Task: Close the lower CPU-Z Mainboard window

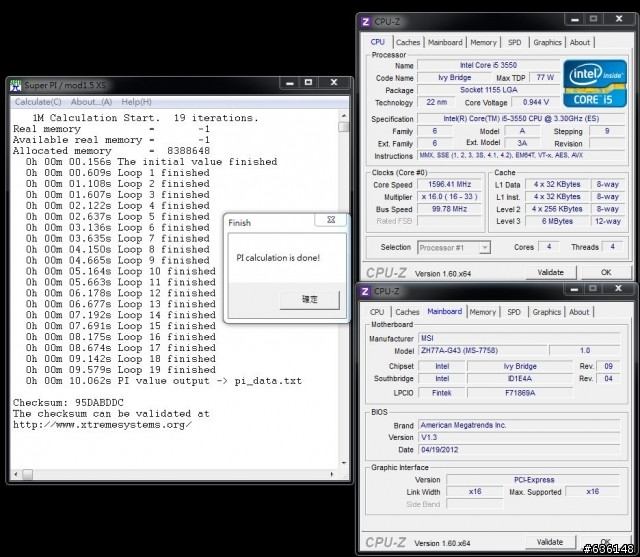Action: 618,289
